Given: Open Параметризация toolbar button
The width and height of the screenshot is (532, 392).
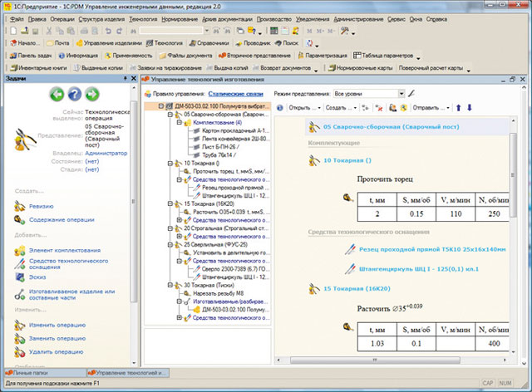Looking at the screenshot, I should coord(323,56).
